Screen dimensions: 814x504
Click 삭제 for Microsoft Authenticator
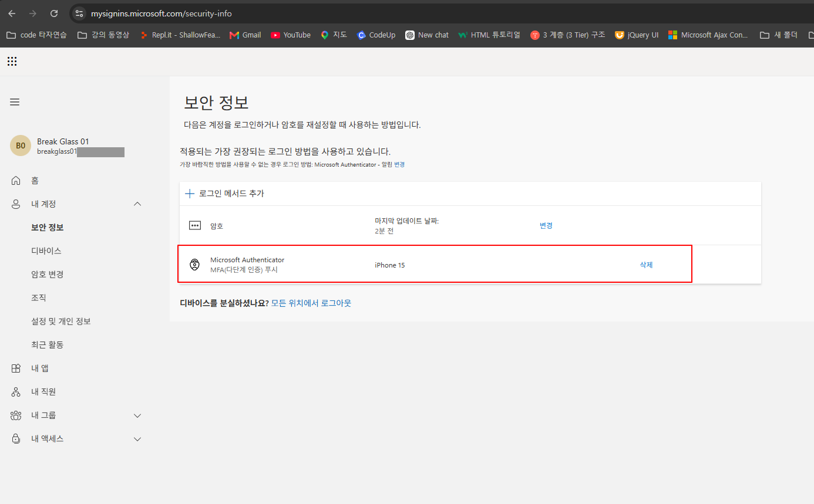646,265
